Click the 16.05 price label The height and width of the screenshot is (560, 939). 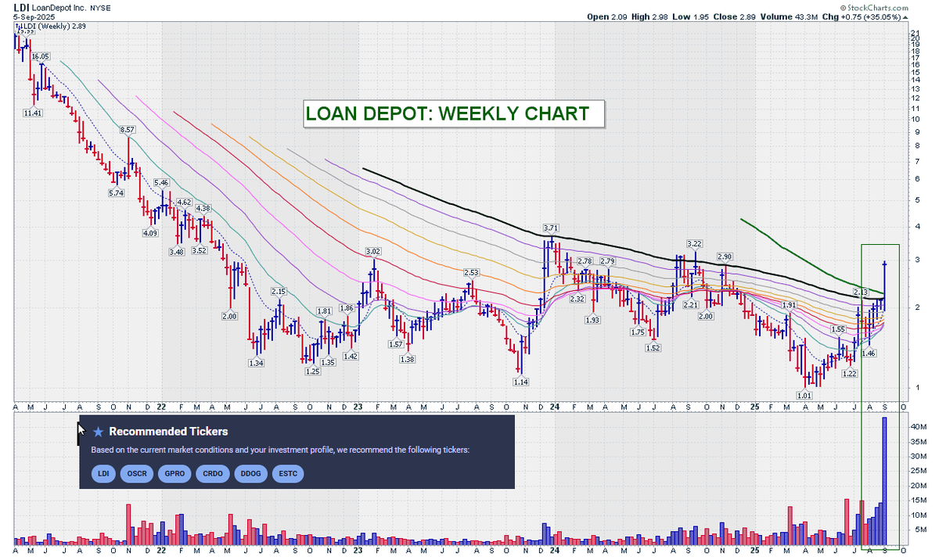pyautogui.click(x=41, y=56)
